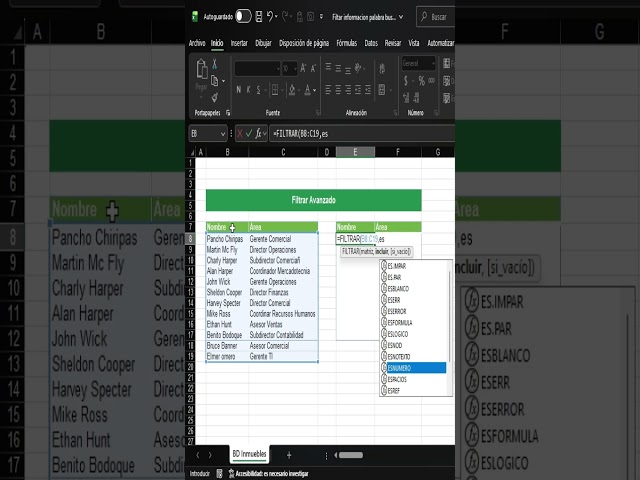
Task: Switch to the Insertar tab
Action: (x=239, y=43)
